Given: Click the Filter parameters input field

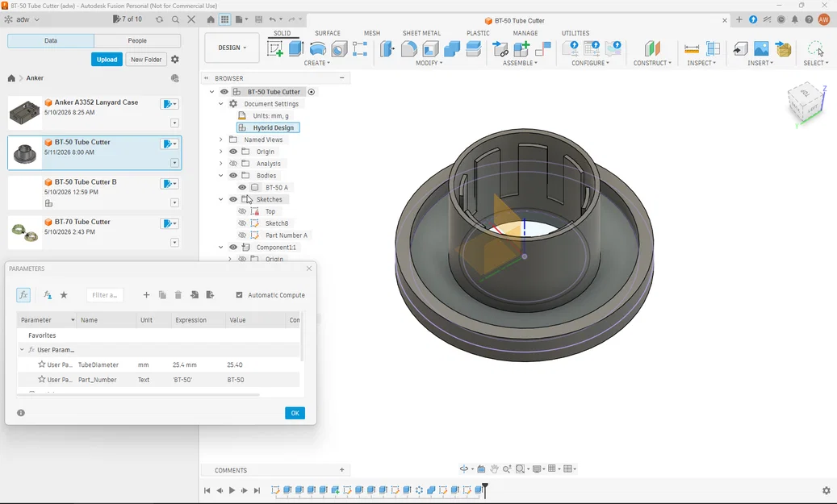Looking at the screenshot, I should click(105, 295).
